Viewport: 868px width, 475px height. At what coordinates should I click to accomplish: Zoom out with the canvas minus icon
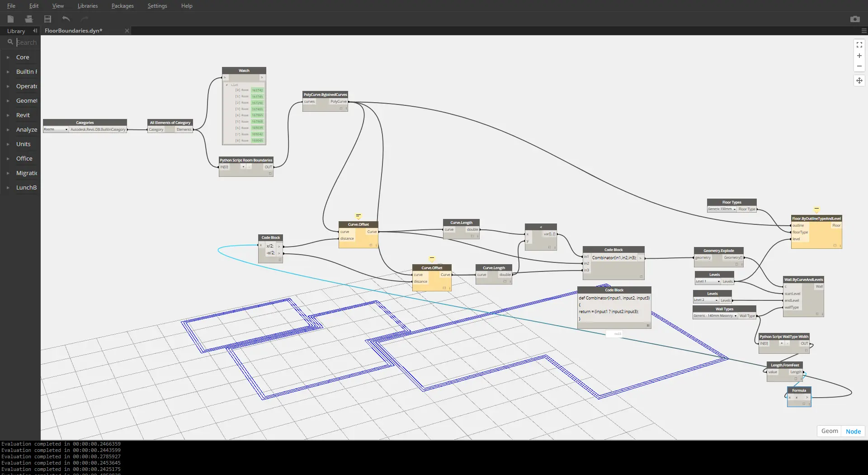click(x=859, y=66)
